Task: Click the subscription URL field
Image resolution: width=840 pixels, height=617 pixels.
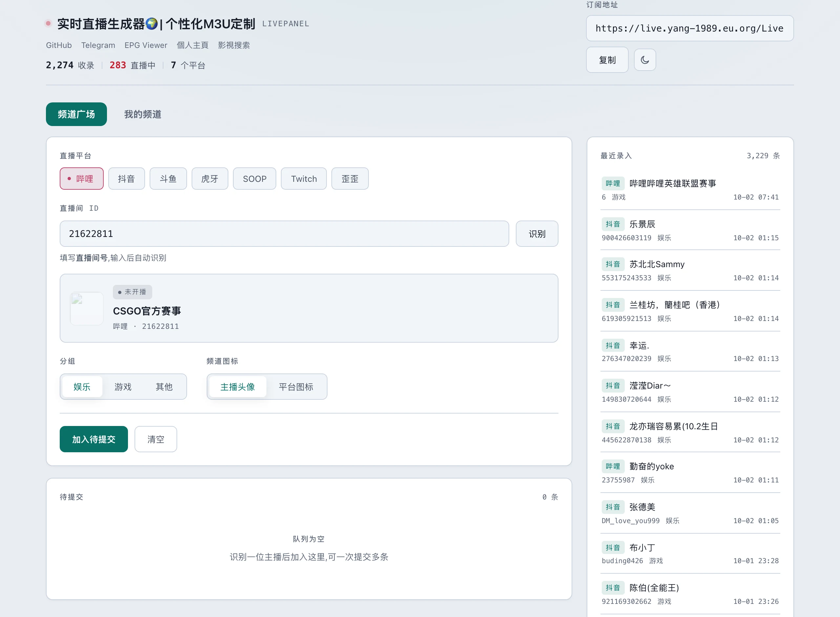Action: click(x=689, y=28)
